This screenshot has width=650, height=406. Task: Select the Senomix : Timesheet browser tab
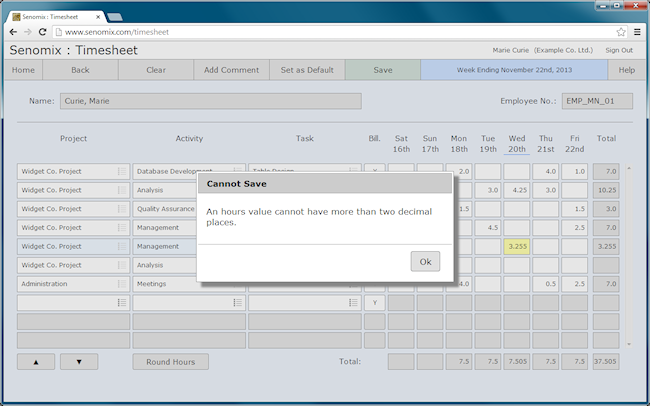[56, 17]
